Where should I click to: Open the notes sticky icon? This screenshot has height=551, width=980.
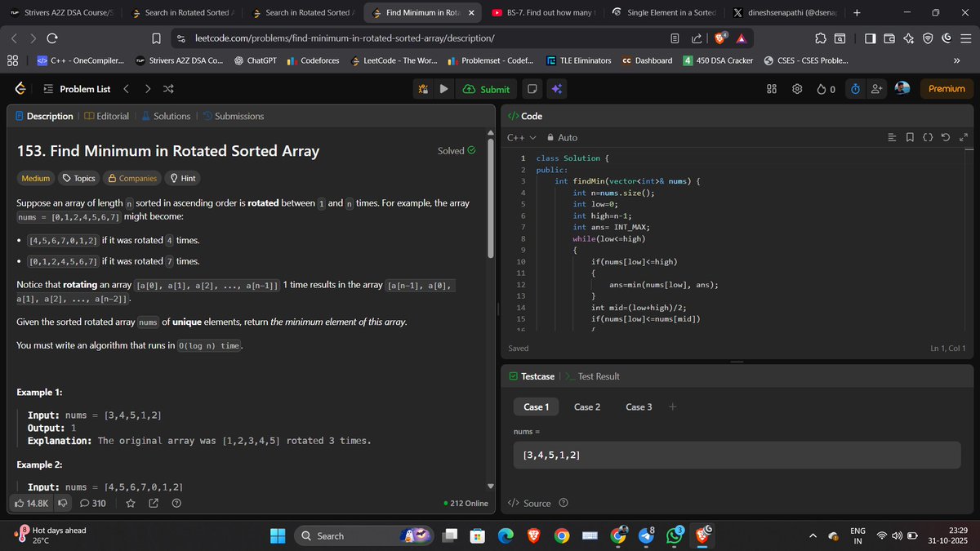coord(532,89)
